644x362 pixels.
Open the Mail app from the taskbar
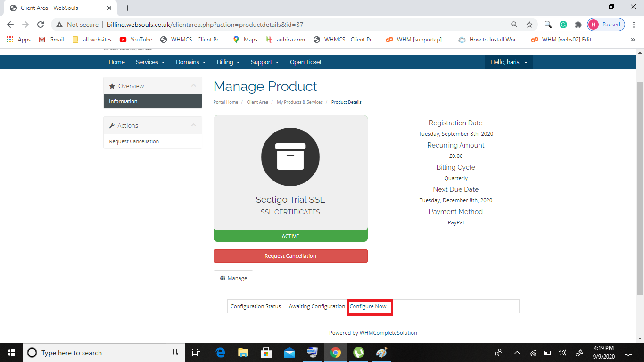point(289,353)
